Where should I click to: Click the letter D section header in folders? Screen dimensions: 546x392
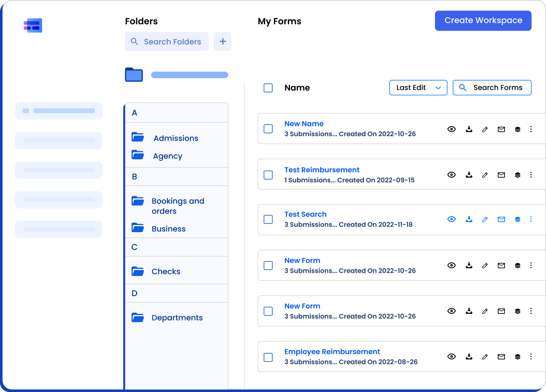click(x=177, y=293)
